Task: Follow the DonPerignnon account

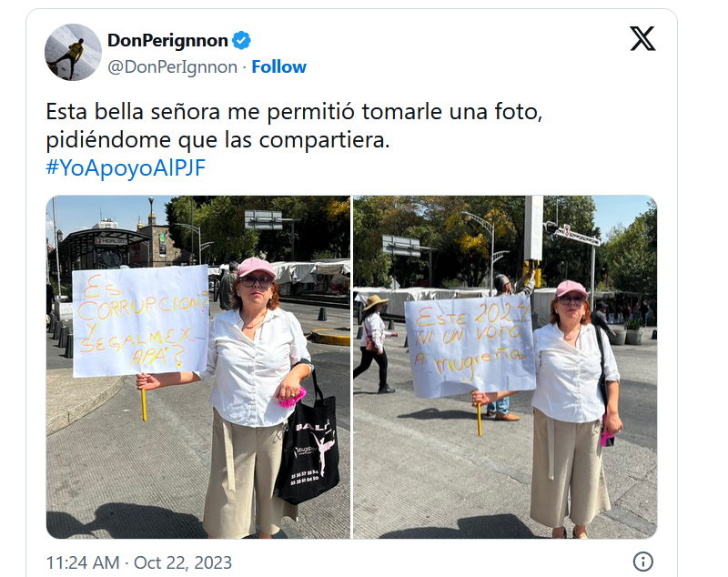Action: 278,66
